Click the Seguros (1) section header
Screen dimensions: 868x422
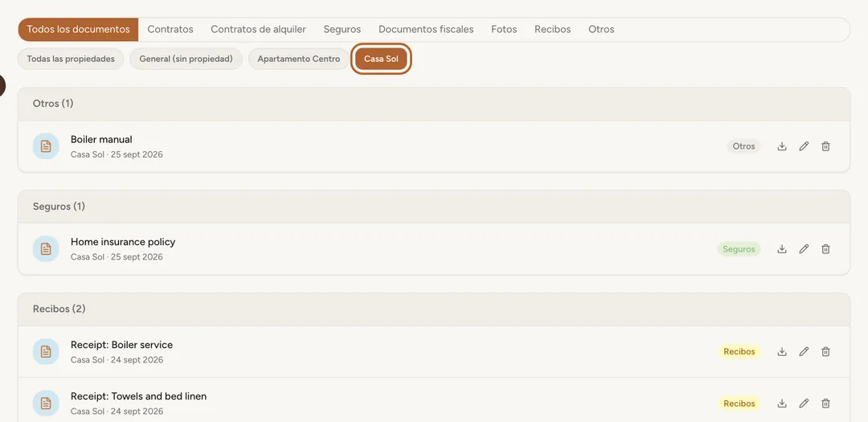click(x=434, y=207)
